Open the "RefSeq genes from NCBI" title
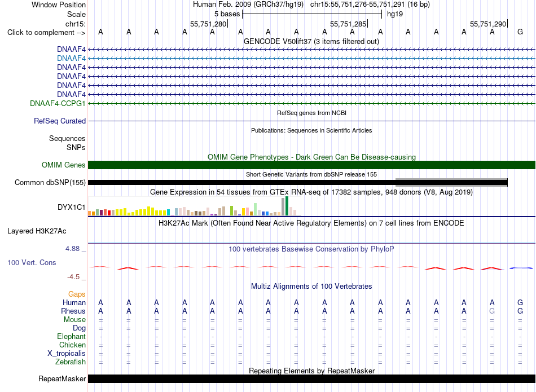536x392 pixels. (311, 113)
